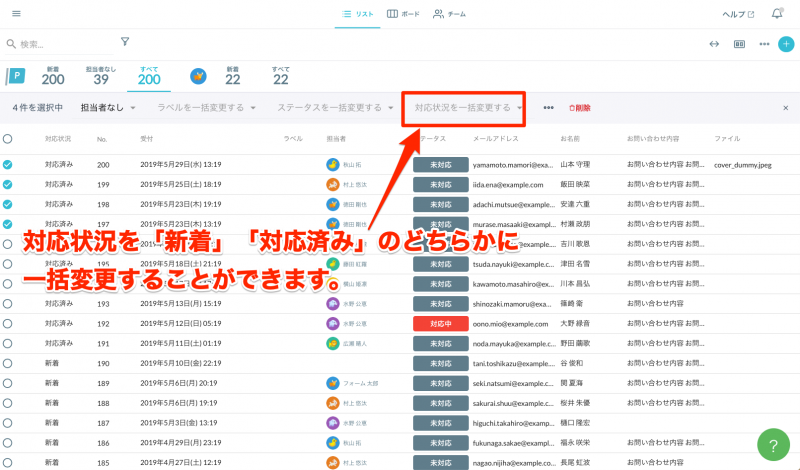Click the notification bell icon

click(x=777, y=14)
